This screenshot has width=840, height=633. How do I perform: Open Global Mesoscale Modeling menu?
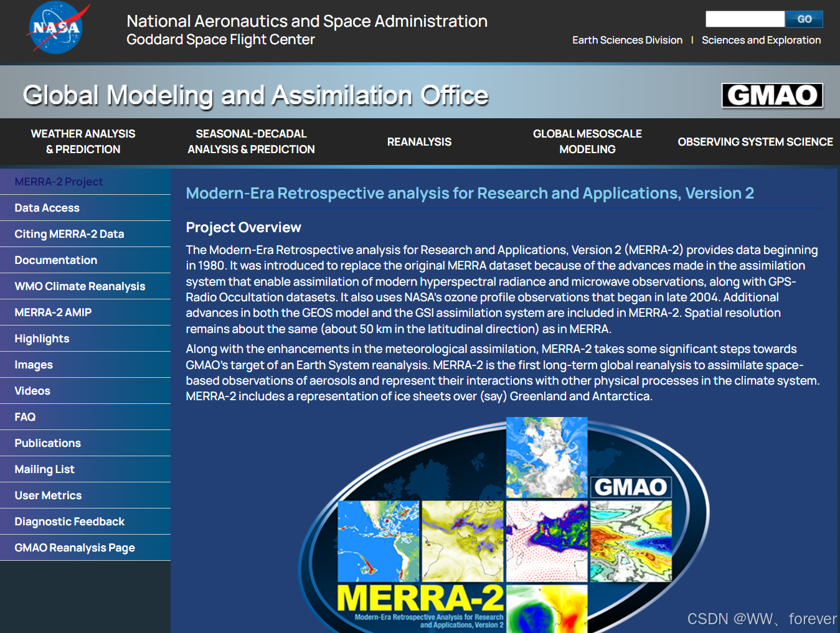click(x=587, y=141)
